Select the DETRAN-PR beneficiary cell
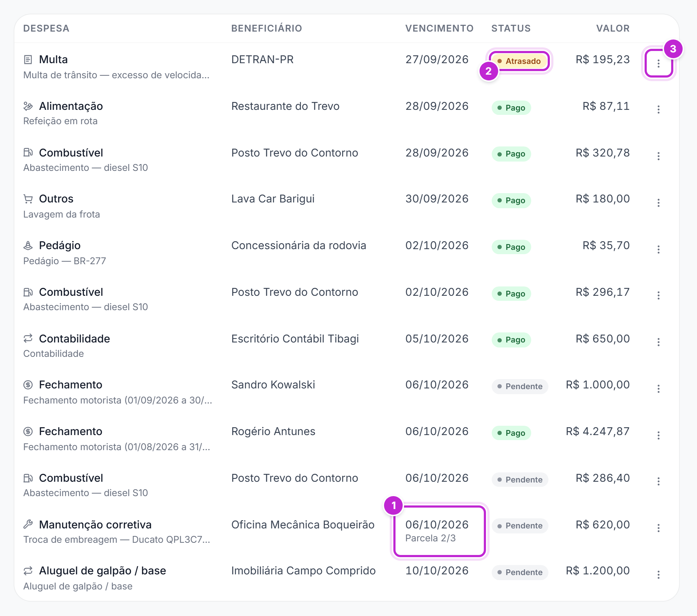 [262, 60]
